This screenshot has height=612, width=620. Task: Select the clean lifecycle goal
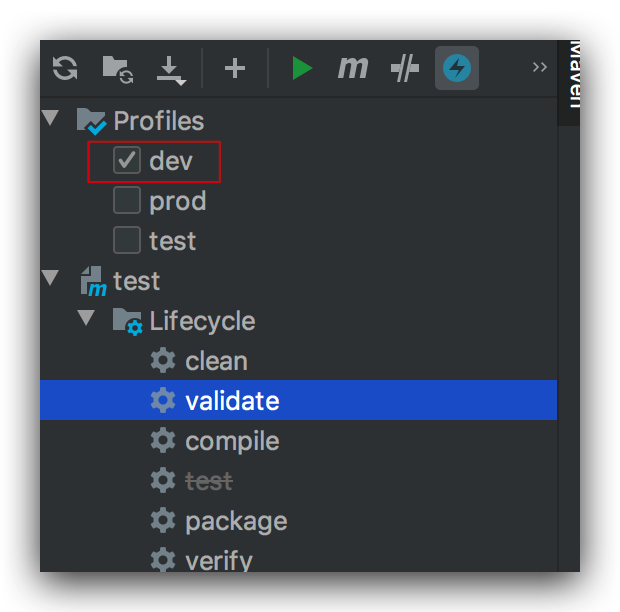tap(216, 361)
